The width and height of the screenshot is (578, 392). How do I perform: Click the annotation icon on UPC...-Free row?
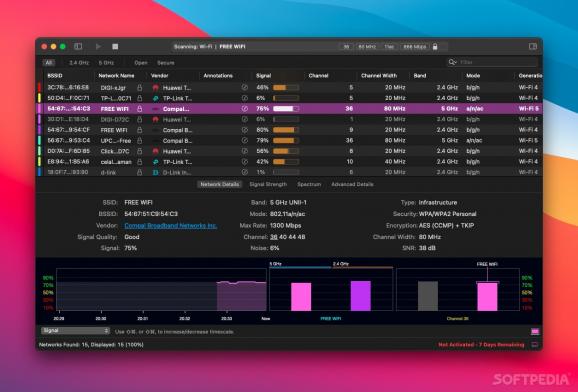click(x=245, y=141)
